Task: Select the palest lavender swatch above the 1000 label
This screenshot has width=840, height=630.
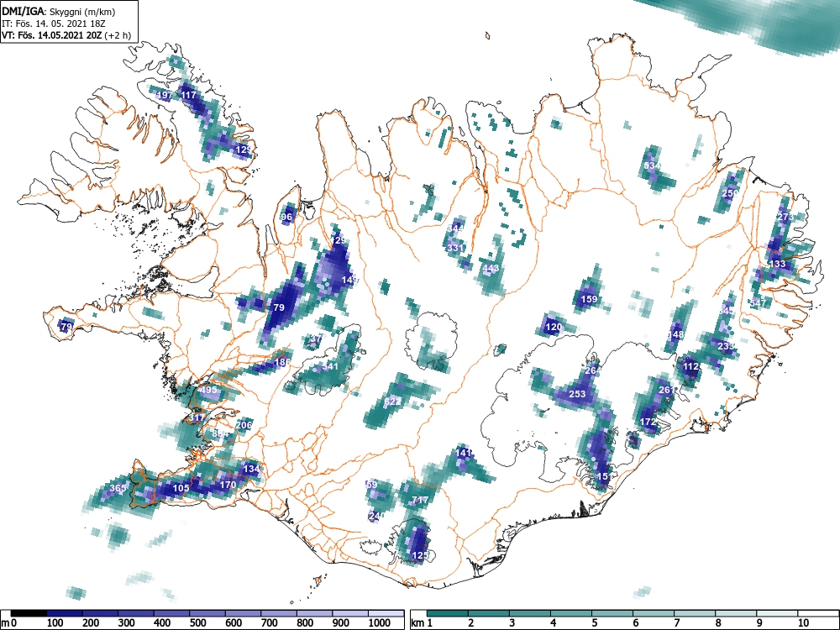Action: 386,613
